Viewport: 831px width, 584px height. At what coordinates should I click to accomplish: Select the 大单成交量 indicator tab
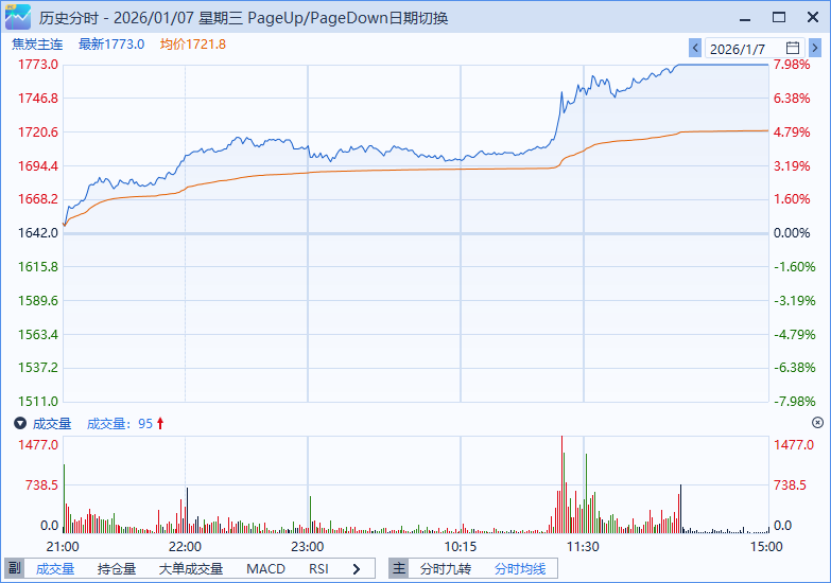191,569
